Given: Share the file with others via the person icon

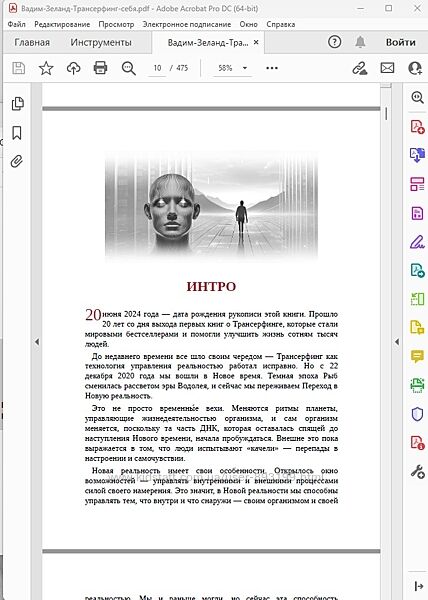Looking at the screenshot, I should 415,68.
